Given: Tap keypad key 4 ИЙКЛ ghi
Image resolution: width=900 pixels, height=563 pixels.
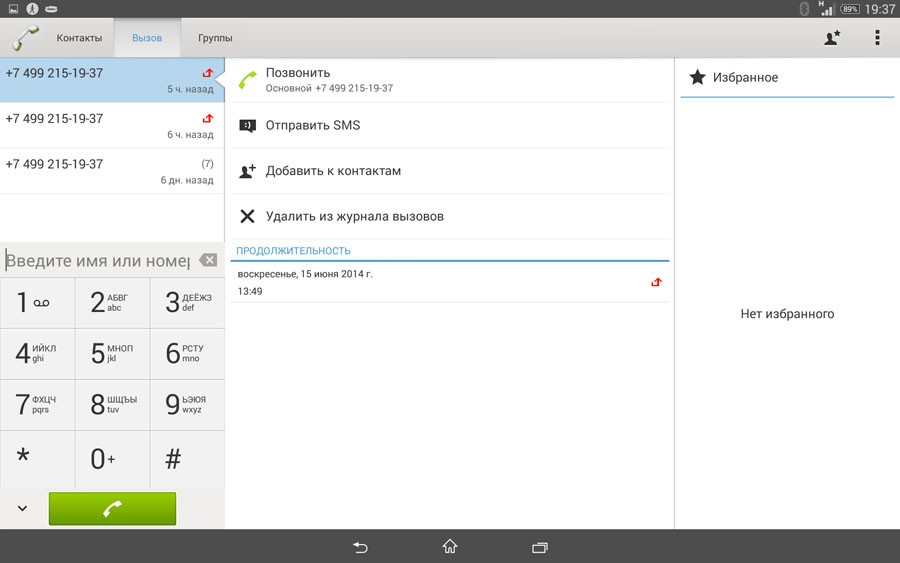Looking at the screenshot, I should pyautogui.click(x=37, y=354).
